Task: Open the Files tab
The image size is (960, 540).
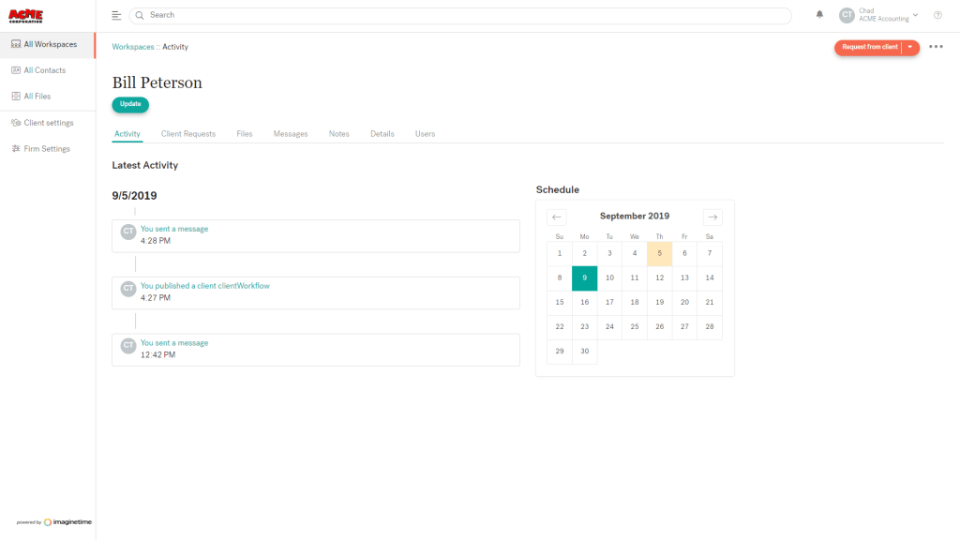Action: pos(244,134)
